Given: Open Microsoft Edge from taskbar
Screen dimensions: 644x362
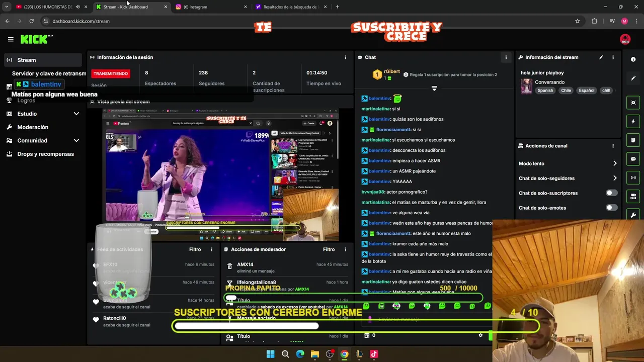Looking at the screenshot, I should (300, 354).
